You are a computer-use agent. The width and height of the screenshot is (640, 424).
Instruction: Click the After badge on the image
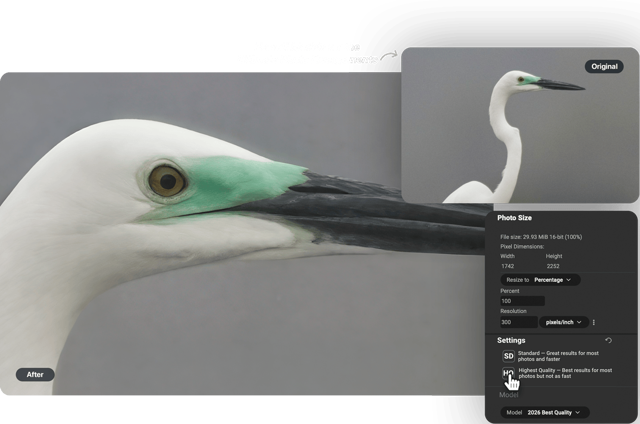tap(35, 374)
